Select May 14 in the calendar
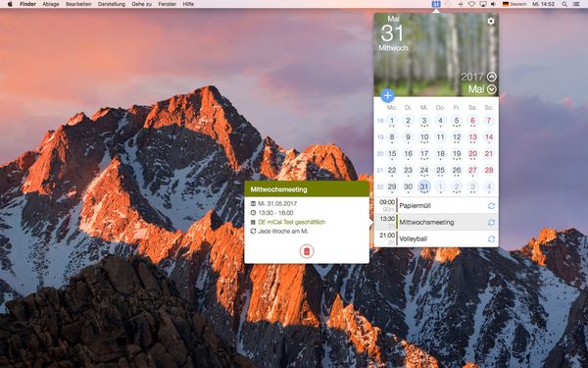The width and height of the screenshot is (588, 368). [x=489, y=137]
